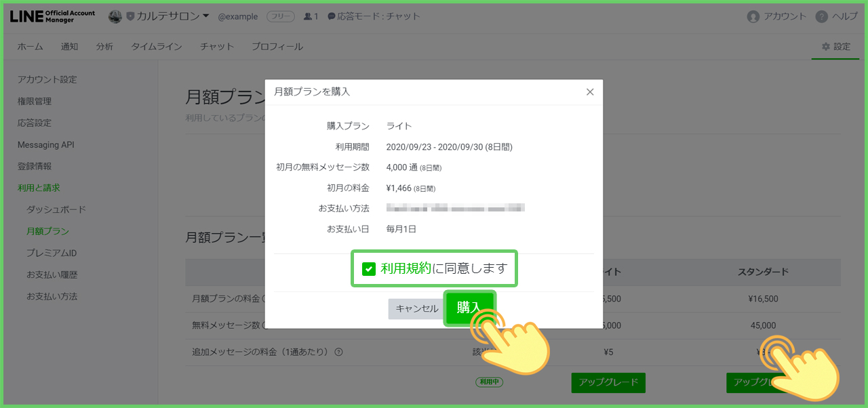This screenshot has height=408, width=868.
Task: Select ダッシュボード in the sidebar
Action: pos(56,209)
